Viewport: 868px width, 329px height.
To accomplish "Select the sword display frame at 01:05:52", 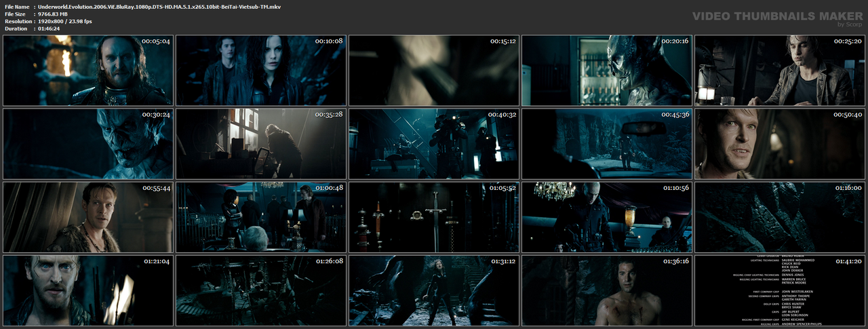I will coord(433,217).
